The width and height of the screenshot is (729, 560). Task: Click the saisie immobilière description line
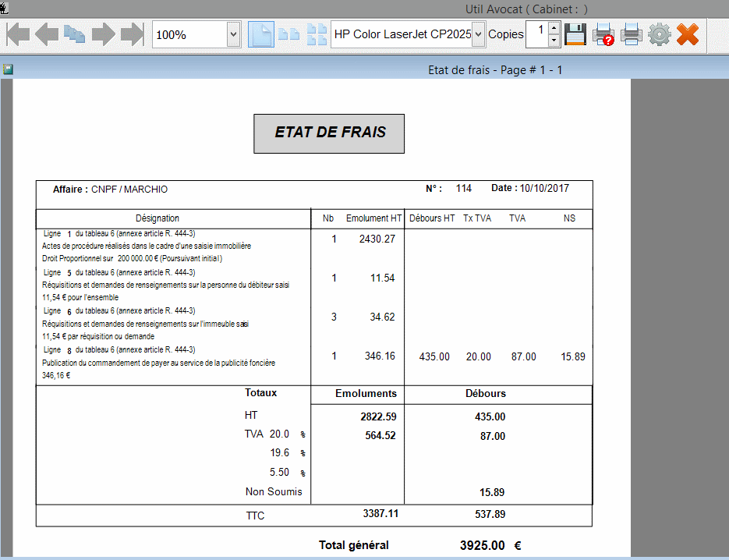coord(147,246)
